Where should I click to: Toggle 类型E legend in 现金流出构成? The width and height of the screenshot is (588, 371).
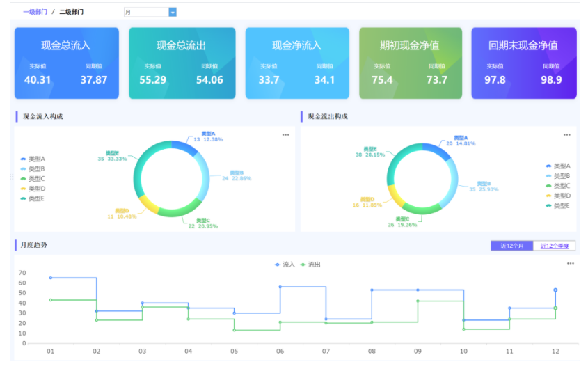(558, 205)
